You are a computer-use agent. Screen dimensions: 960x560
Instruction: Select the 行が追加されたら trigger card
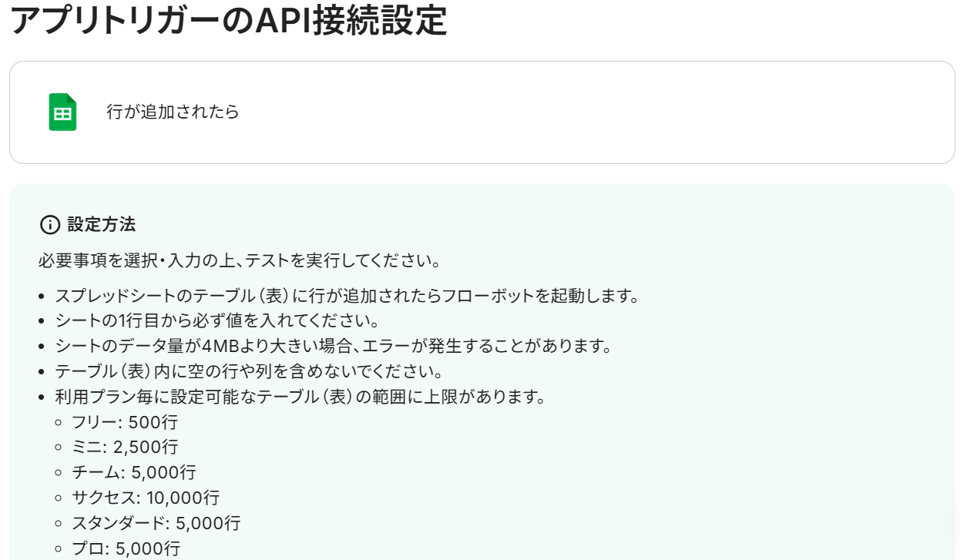tap(482, 112)
